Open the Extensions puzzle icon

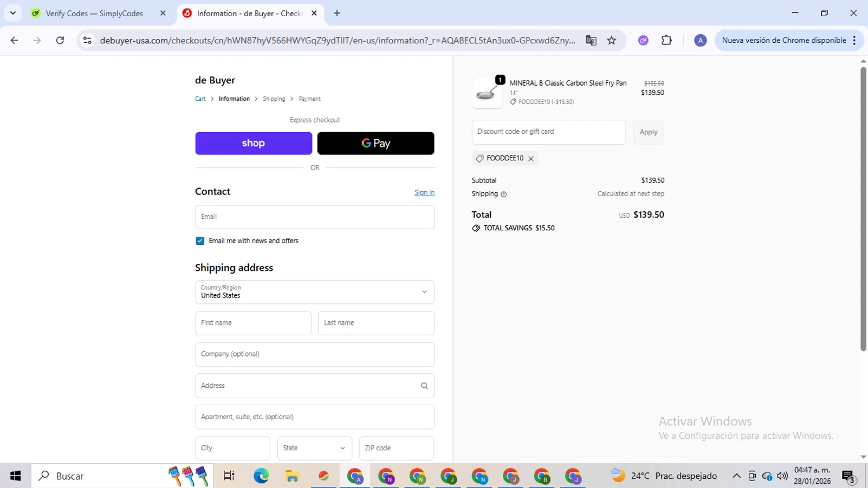tap(667, 41)
